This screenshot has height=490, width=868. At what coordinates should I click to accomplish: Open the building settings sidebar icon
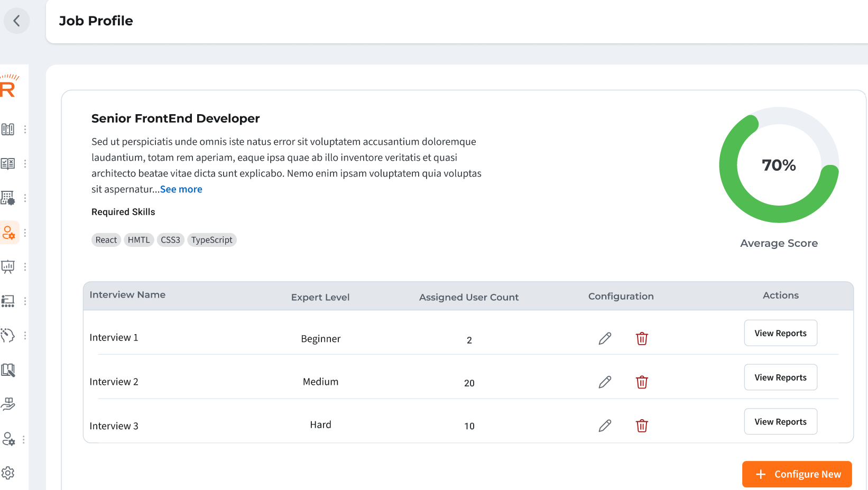(8, 198)
